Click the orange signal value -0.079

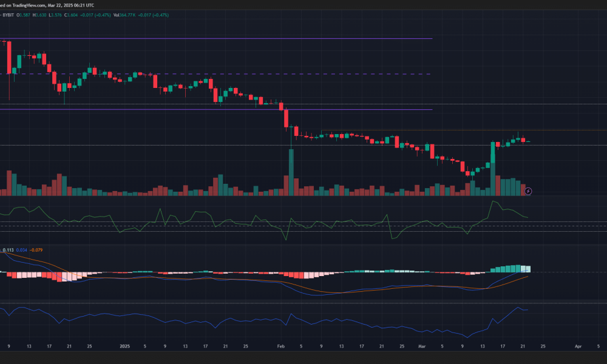point(36,250)
